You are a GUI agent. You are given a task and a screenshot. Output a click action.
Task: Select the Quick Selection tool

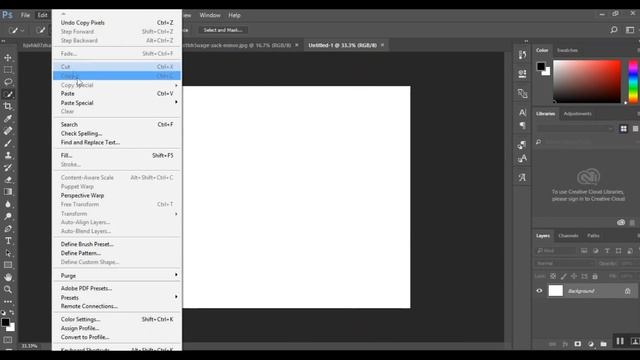(x=8, y=94)
